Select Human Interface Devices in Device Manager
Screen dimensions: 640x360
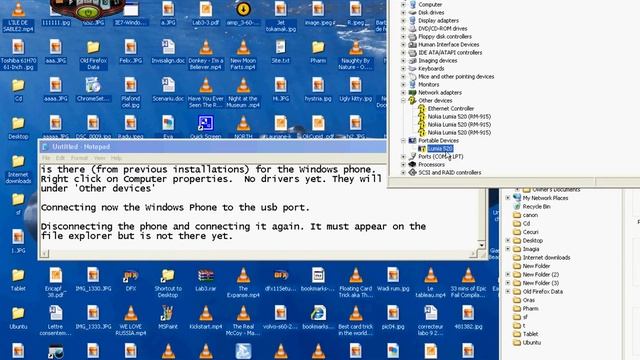(x=449, y=44)
